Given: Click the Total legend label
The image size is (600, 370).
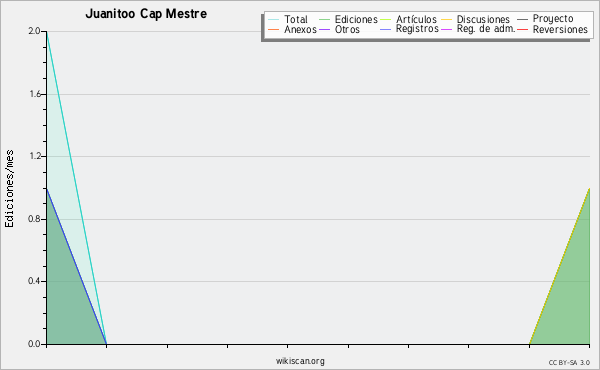Looking at the screenshot, I should pyautogui.click(x=296, y=19).
